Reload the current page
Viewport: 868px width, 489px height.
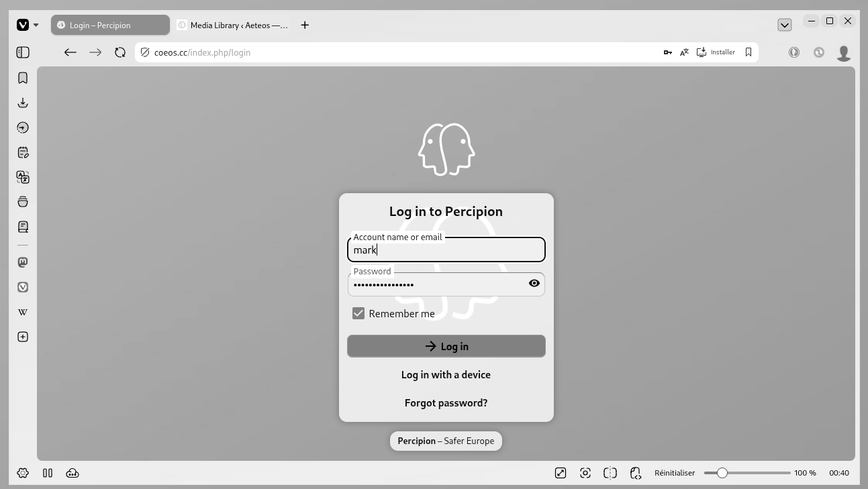(120, 52)
